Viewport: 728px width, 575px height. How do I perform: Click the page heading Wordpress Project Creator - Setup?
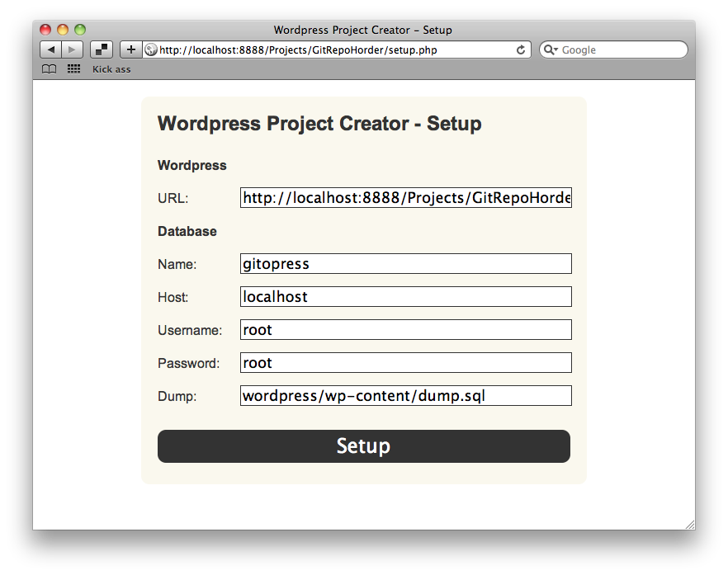(x=319, y=124)
